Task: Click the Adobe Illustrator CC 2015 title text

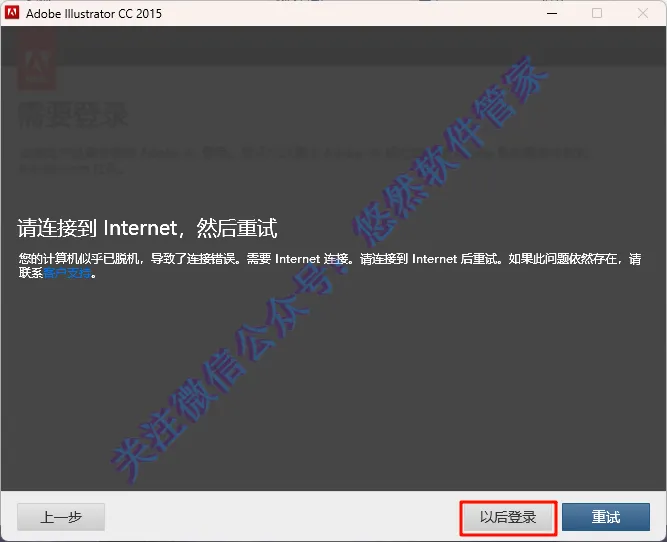Action: pyautogui.click(x=94, y=14)
